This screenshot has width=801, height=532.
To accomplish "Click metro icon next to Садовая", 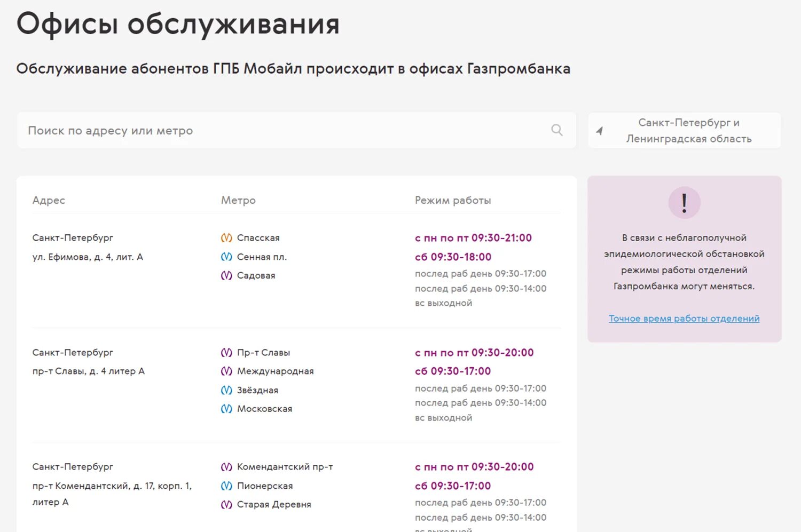I will (x=226, y=275).
